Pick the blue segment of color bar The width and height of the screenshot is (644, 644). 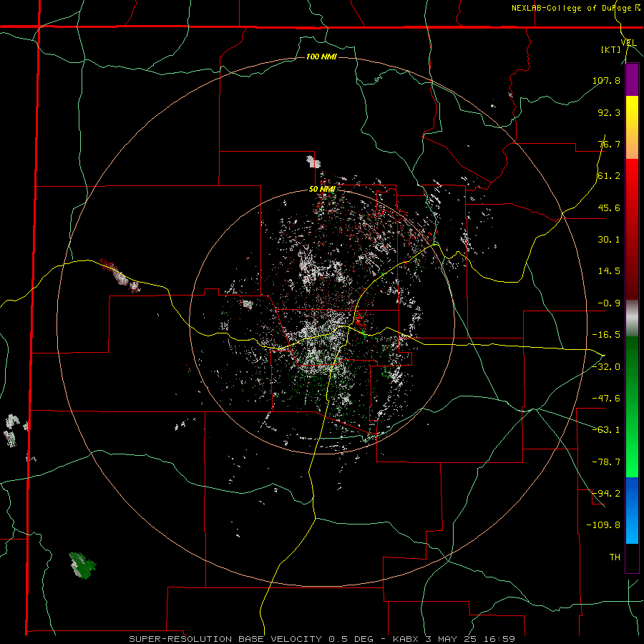(x=632, y=510)
